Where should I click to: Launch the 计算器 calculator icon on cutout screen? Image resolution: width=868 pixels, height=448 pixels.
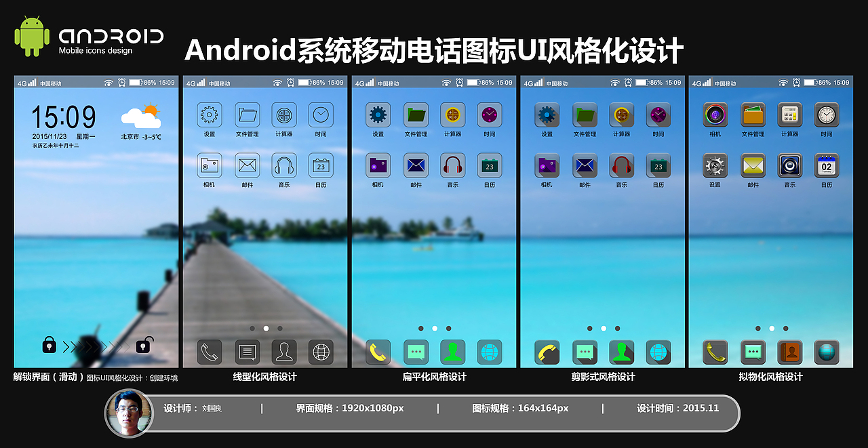622,115
